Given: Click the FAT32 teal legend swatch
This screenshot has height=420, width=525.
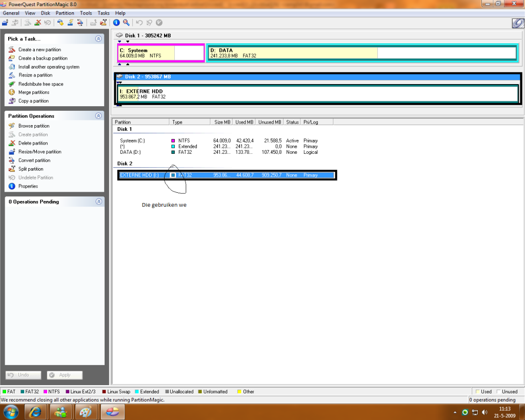Looking at the screenshot, I should pos(22,391).
